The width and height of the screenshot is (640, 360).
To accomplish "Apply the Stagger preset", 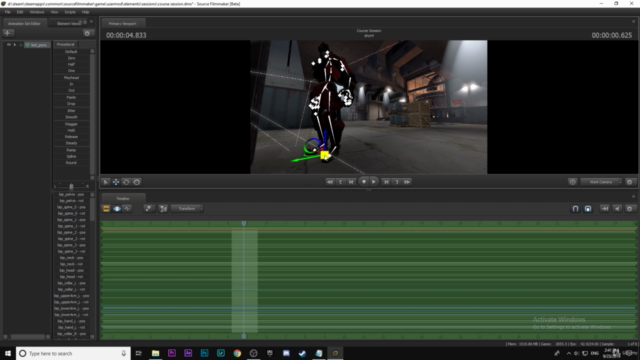I will click(71, 124).
